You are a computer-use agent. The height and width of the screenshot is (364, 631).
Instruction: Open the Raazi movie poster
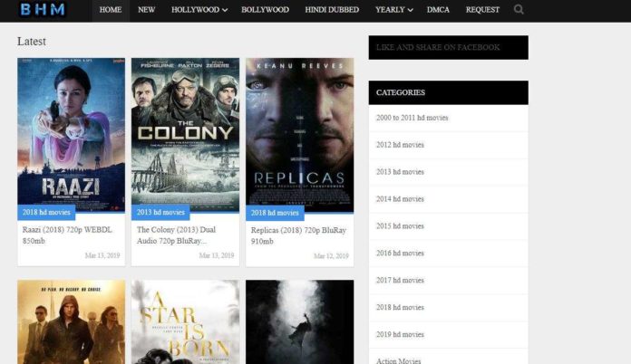72,135
